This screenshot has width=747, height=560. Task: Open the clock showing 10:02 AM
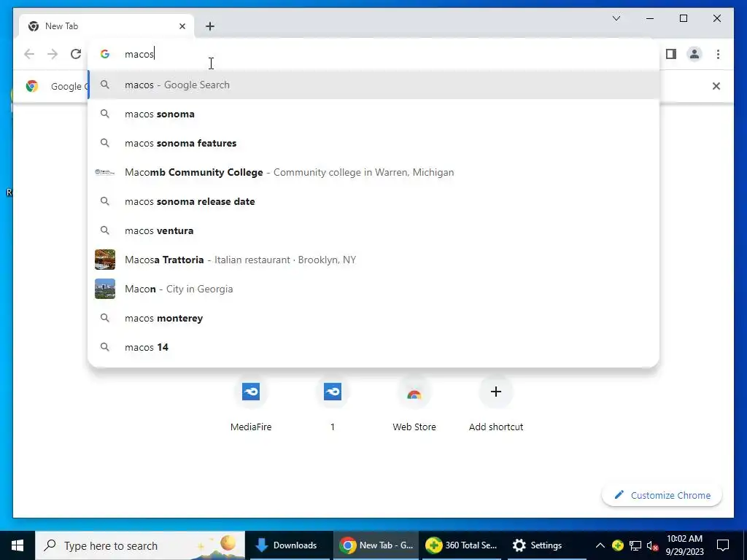pos(684,545)
